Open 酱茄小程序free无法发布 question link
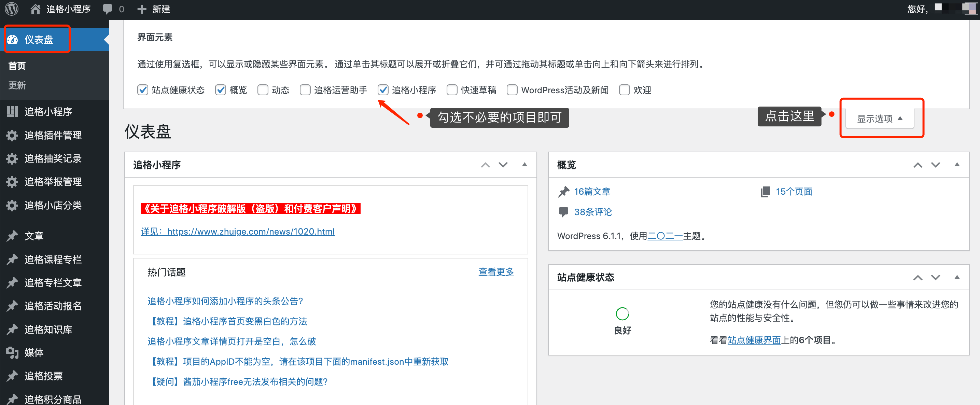This screenshot has height=405, width=980. click(238, 382)
